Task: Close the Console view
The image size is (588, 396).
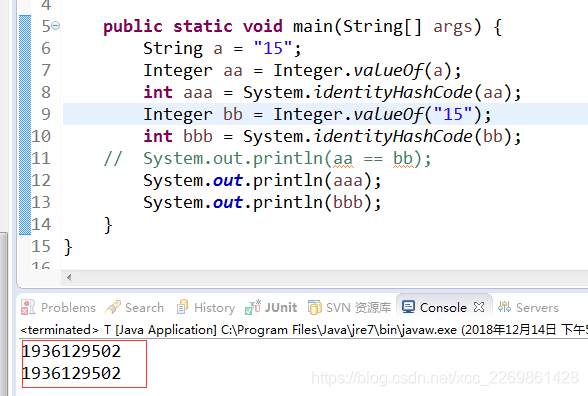Action: 479,308
